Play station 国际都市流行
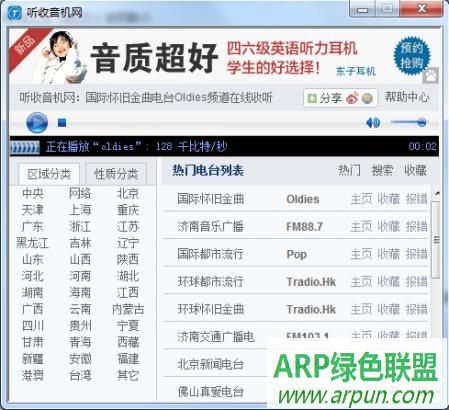This screenshot has width=449, height=410. click(x=210, y=254)
